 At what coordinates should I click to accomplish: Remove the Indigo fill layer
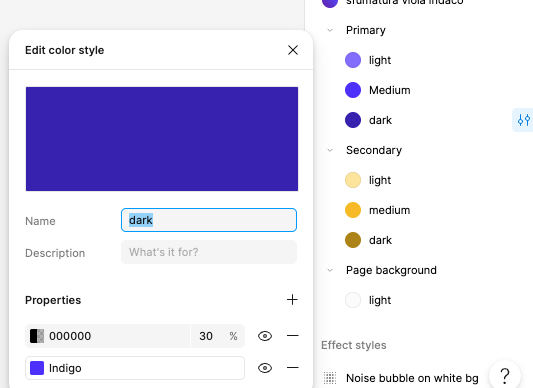pyautogui.click(x=292, y=368)
